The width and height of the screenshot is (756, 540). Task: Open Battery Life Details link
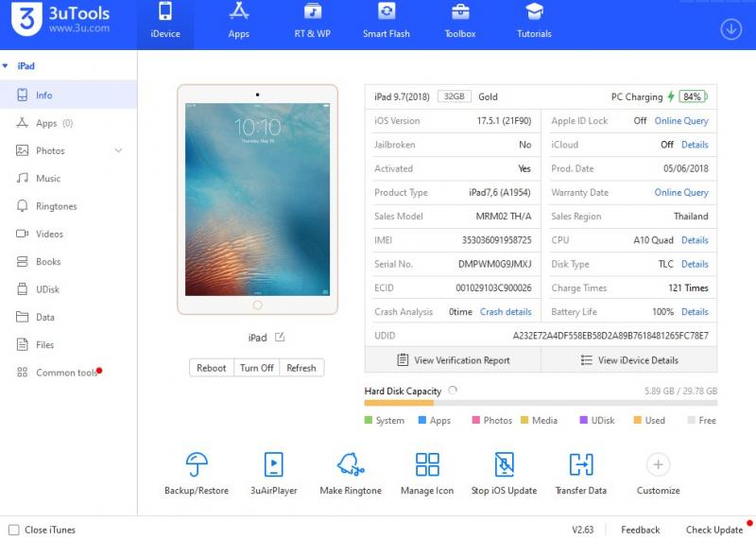(x=695, y=312)
